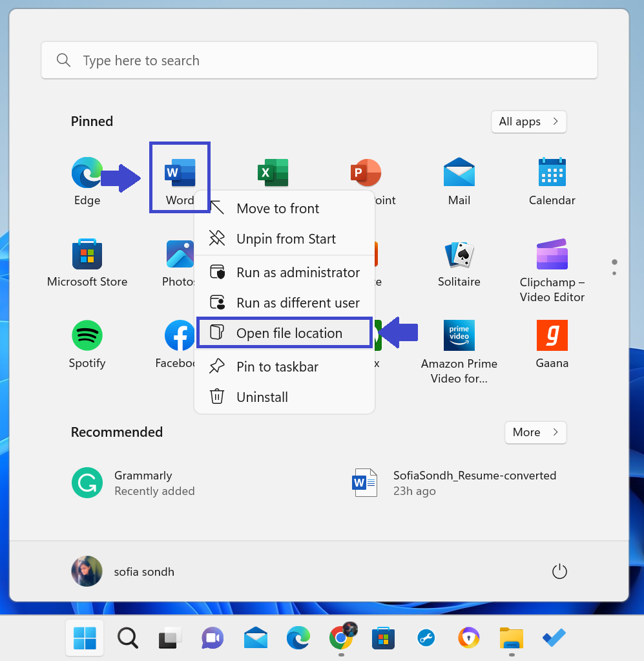Select Unpin from Start

(x=285, y=239)
